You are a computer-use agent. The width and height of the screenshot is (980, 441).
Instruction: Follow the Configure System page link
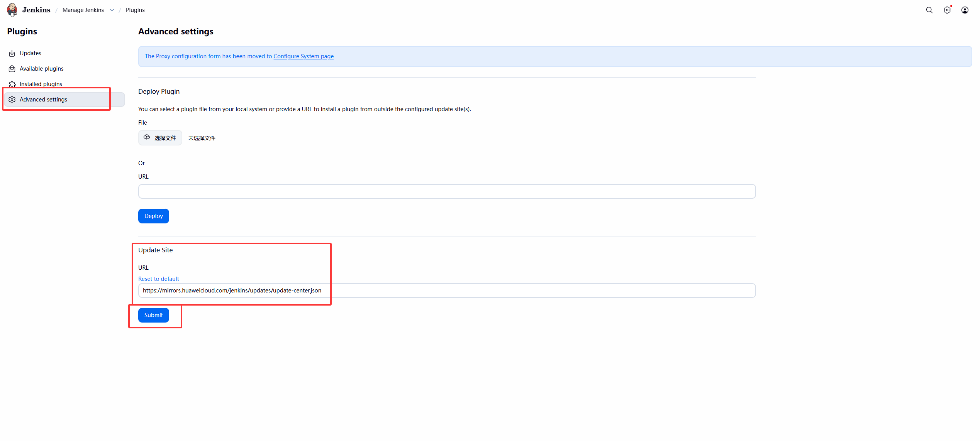point(303,56)
